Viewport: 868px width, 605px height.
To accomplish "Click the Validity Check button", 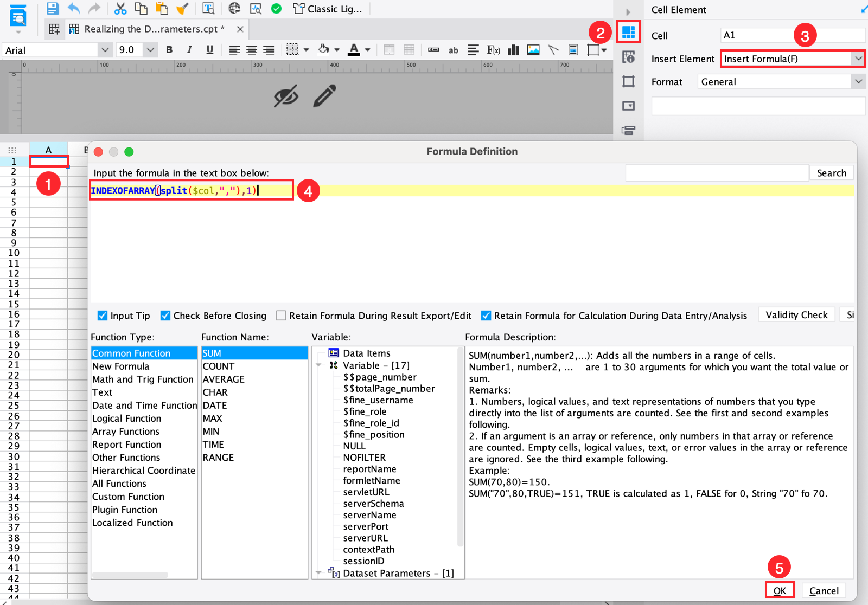I will (x=796, y=315).
